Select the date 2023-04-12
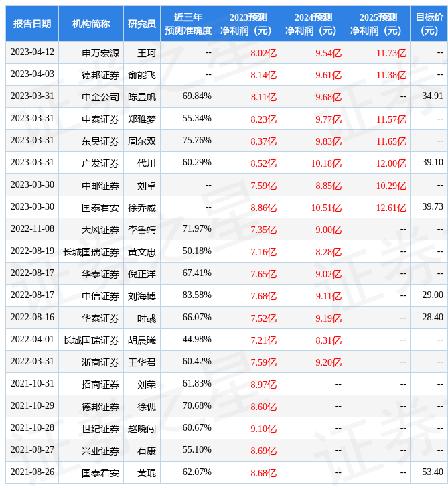This screenshot has width=448, height=489. [32, 52]
